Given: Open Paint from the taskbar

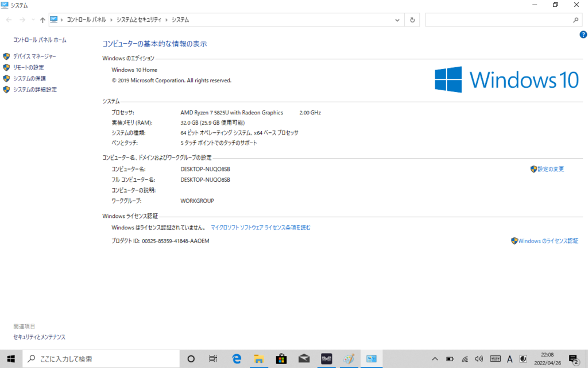Looking at the screenshot, I should tap(349, 359).
